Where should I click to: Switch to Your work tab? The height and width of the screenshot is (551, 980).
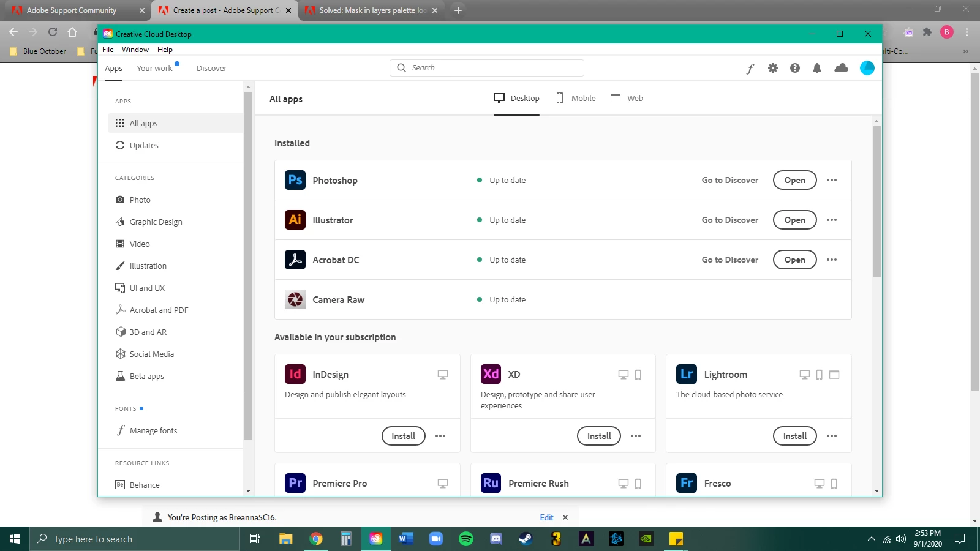pos(154,69)
